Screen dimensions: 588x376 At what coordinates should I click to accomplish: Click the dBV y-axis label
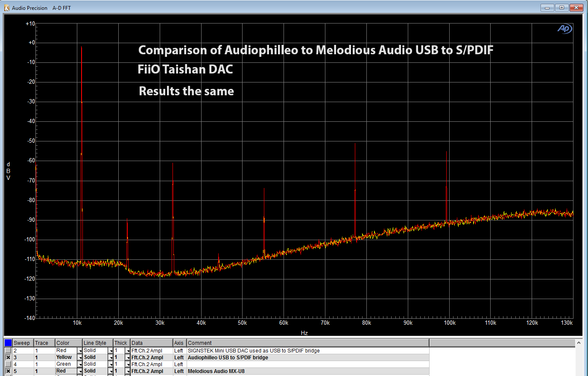[8, 171]
